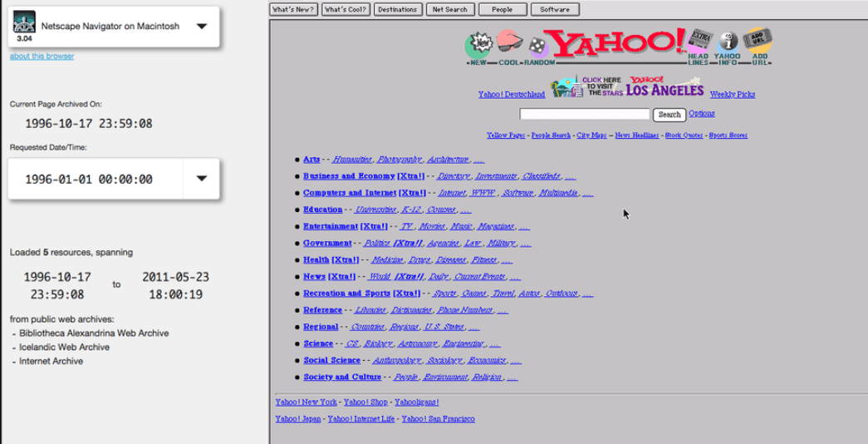Open the Dictionaries subcategory link
Image resolution: width=868 pixels, height=444 pixels.
tap(411, 310)
